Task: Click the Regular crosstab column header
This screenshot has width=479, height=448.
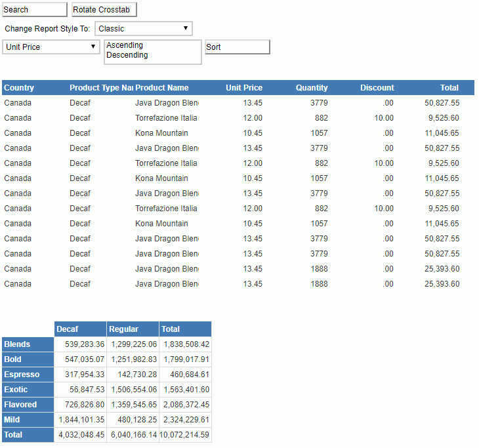Action: pos(133,329)
